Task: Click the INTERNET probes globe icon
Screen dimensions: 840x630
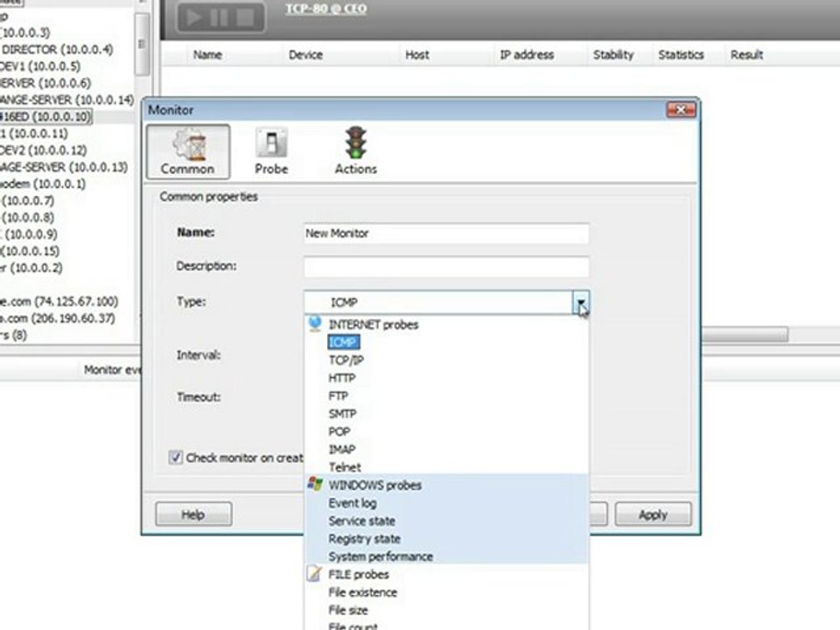Action: click(315, 323)
